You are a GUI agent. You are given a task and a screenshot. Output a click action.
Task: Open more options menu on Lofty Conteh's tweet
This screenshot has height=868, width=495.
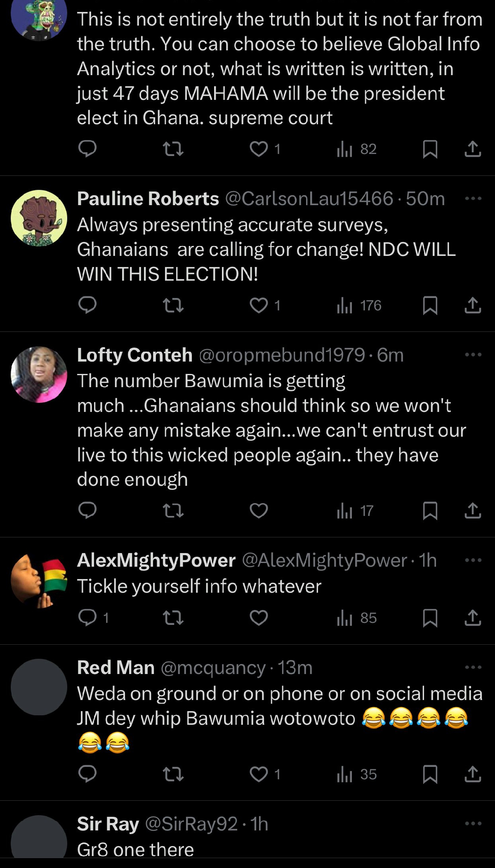pos(473,355)
